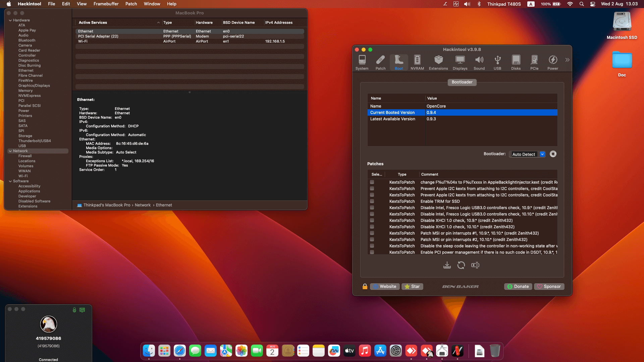Open Finder from the Dock
This screenshot has height=362, width=644.
pyautogui.click(x=149, y=351)
